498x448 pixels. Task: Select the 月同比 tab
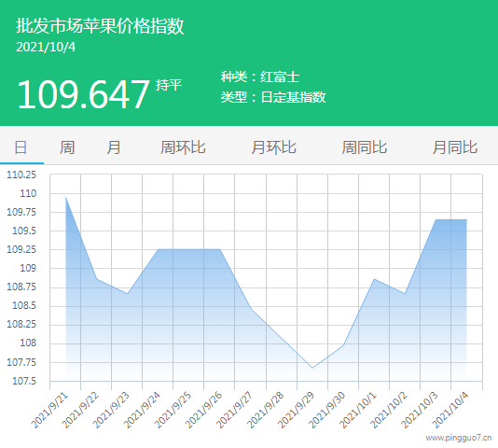[455, 147]
